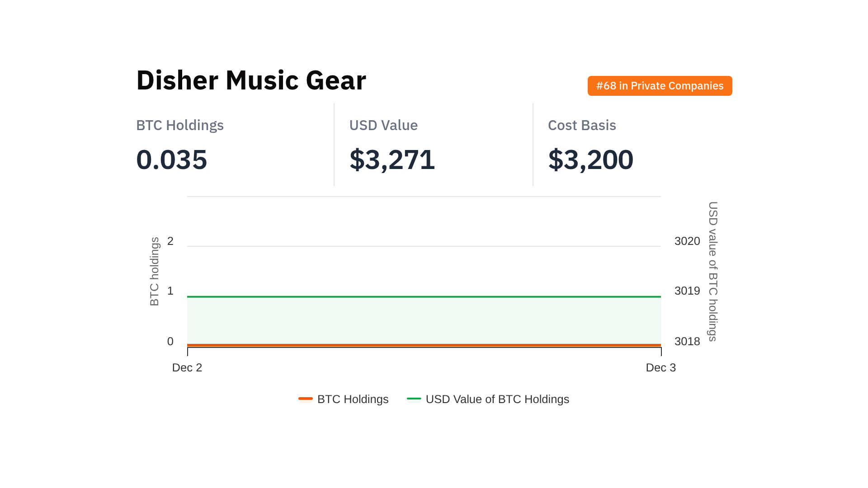Select the USD Value stat label
868x488 pixels.
pyautogui.click(x=383, y=125)
